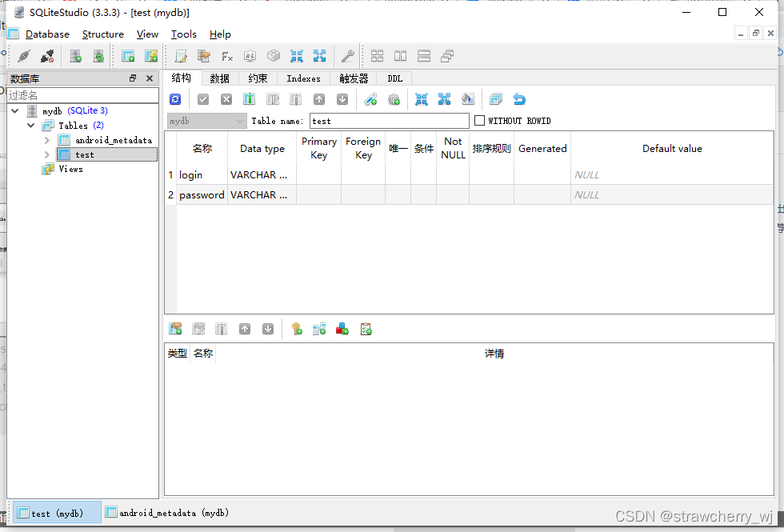Image resolution: width=784 pixels, height=532 pixels.
Task: Click the export arrows-outward toolbar icon
Action: pyautogui.click(x=319, y=56)
